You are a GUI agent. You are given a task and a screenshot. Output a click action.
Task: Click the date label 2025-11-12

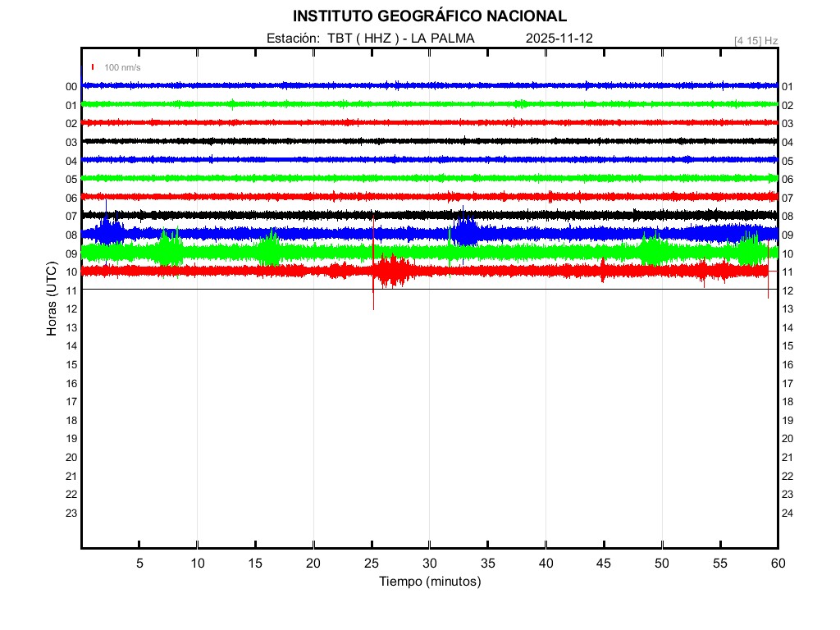559,38
